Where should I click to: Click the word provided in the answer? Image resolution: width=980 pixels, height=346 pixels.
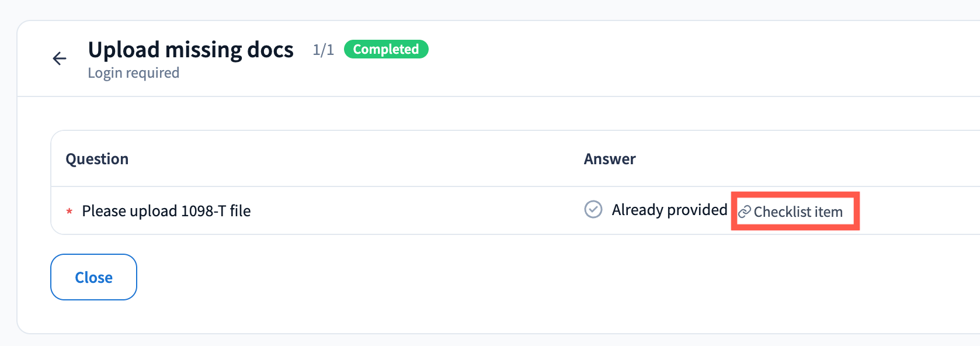[697, 210]
